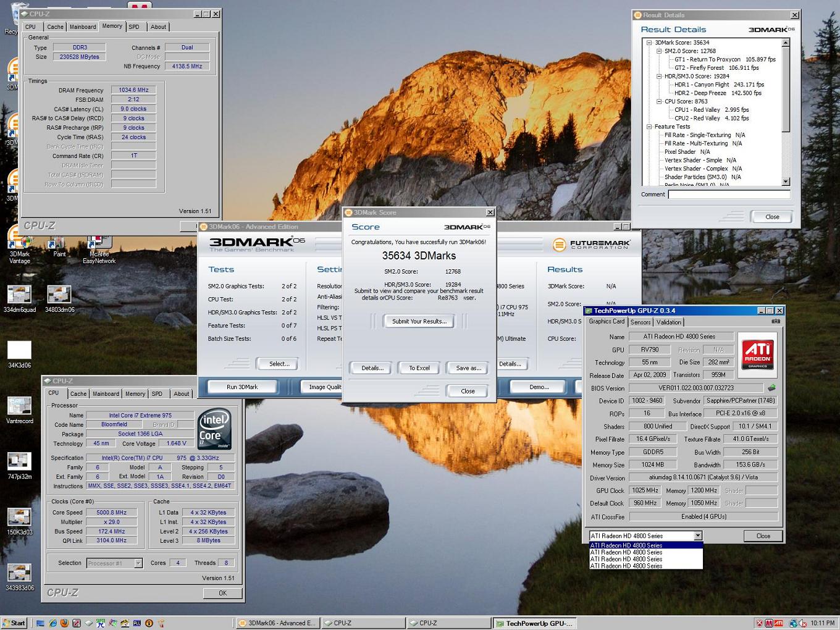Switch to Cache tab in bottom CPU-Z

click(x=78, y=393)
